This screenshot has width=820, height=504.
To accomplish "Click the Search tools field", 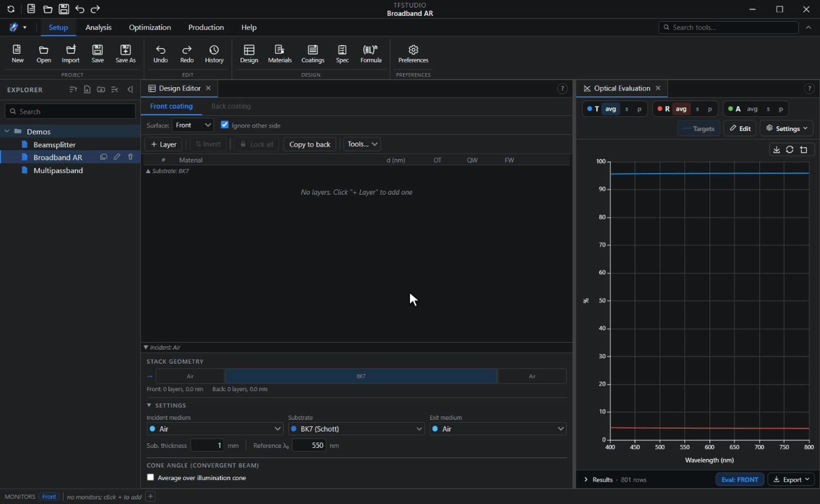I will coord(729,28).
